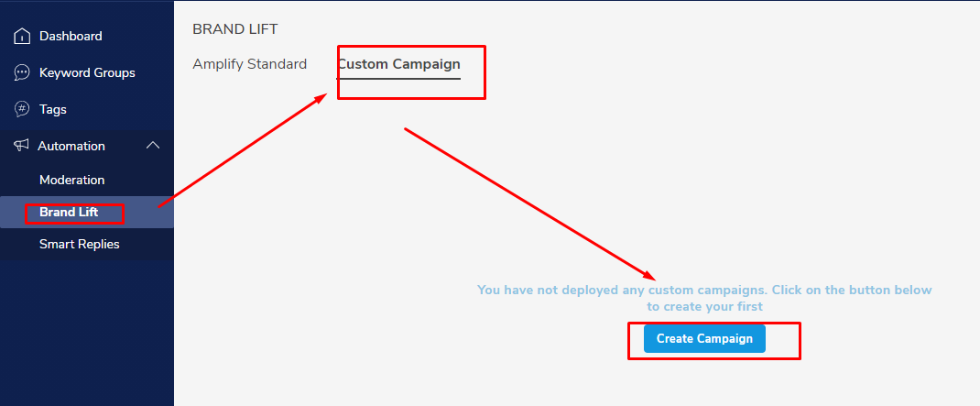Image resolution: width=980 pixels, height=406 pixels.
Task: Click the Keyword Groups speech bubble icon
Action: (x=22, y=72)
